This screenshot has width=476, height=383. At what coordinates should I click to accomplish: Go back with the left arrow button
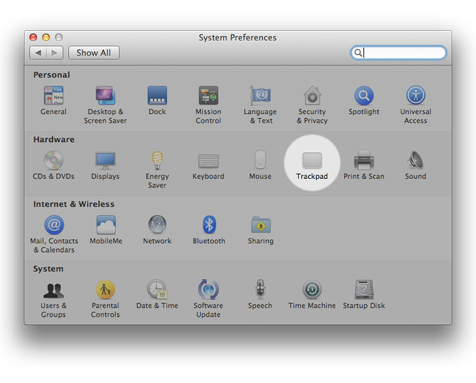click(38, 53)
